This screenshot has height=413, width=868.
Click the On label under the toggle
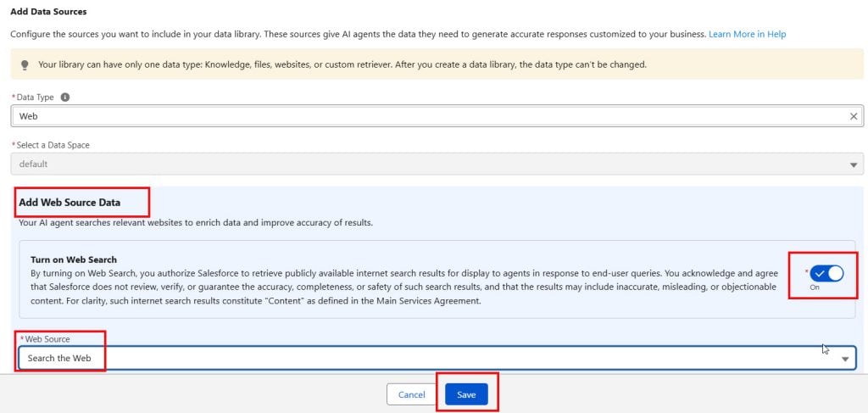pyautogui.click(x=815, y=287)
